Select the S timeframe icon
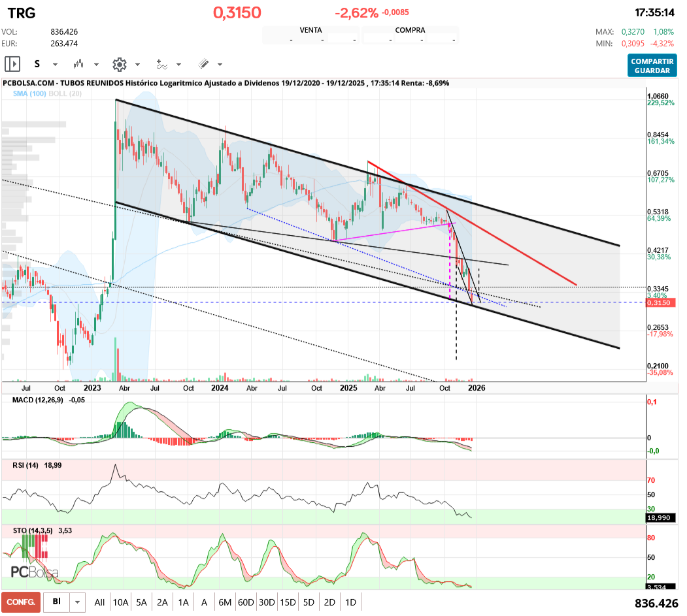This screenshot has height=616, width=687. pyautogui.click(x=37, y=64)
